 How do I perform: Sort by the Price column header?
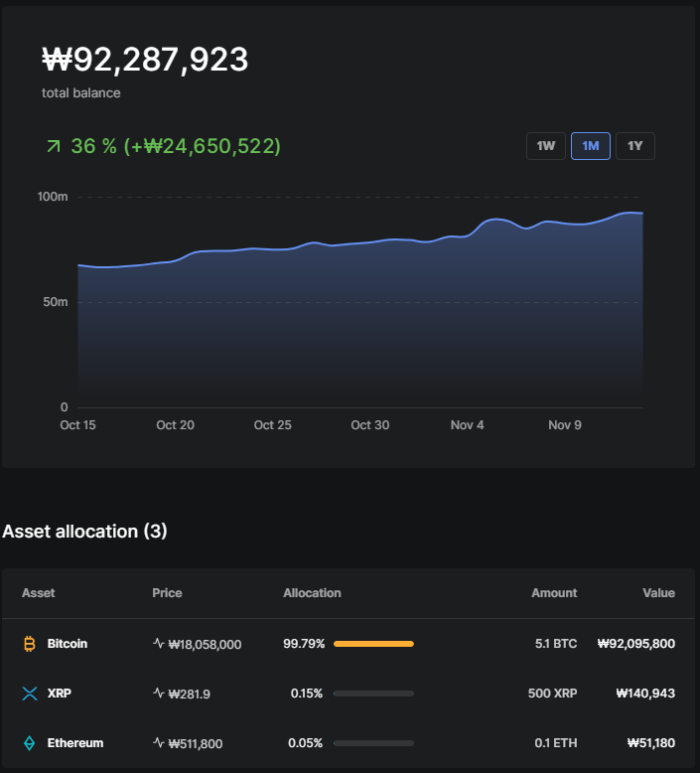coord(167,593)
